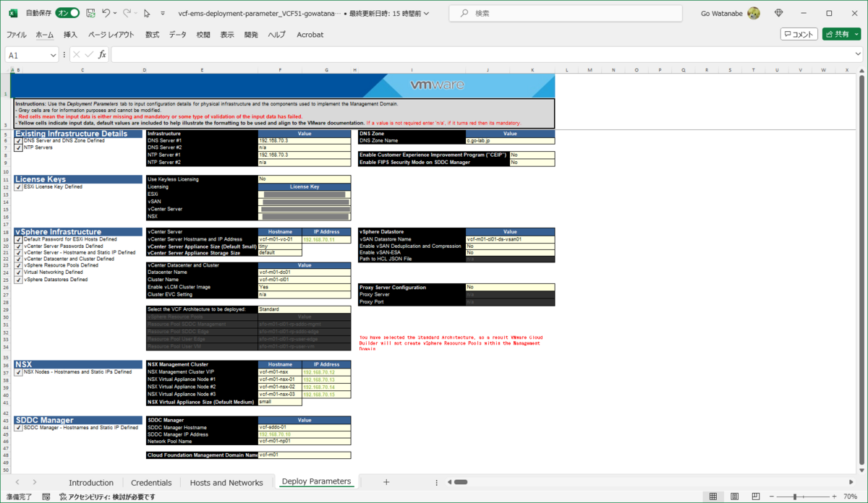Click the Go Watanabe account avatar

754,13
